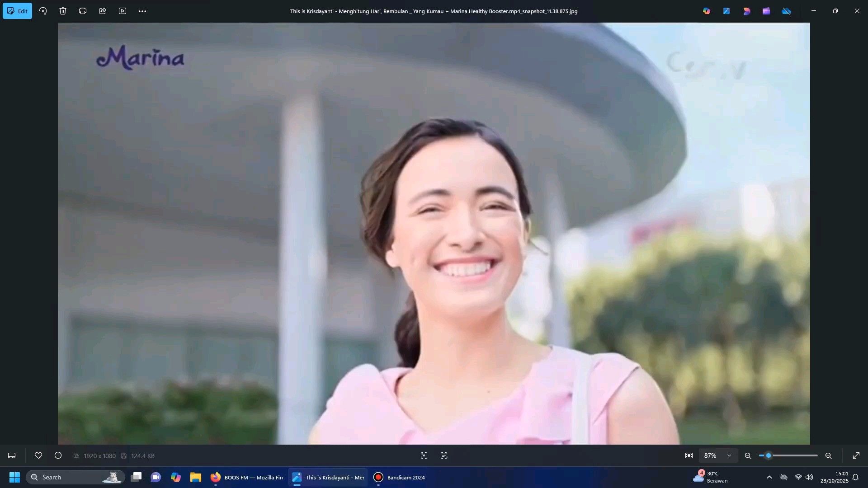Print the current image

click(x=83, y=11)
